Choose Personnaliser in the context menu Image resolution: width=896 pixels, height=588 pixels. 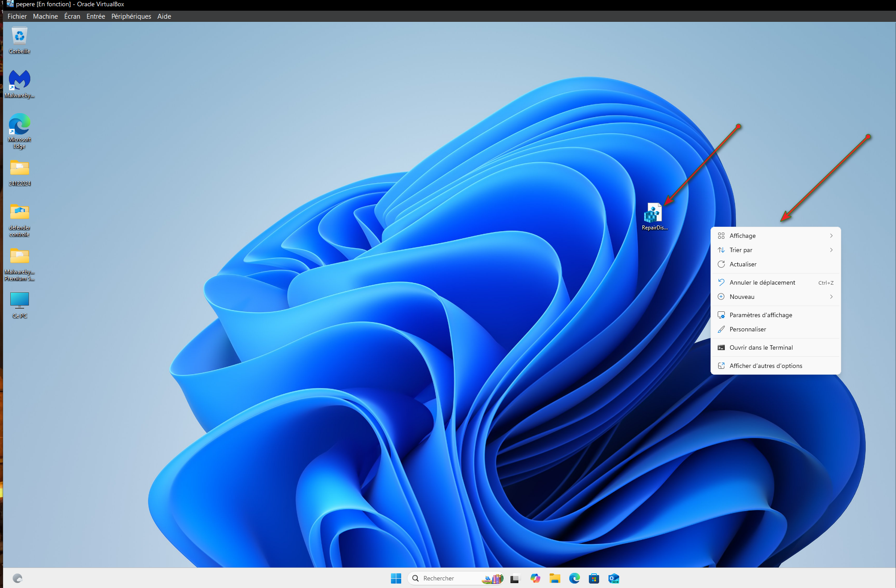click(x=776, y=329)
